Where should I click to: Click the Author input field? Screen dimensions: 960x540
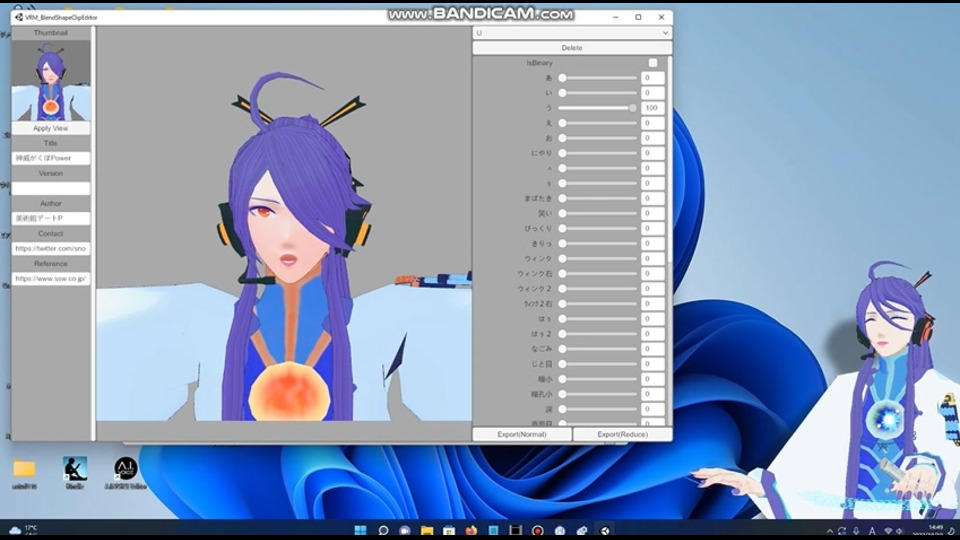tap(51, 218)
